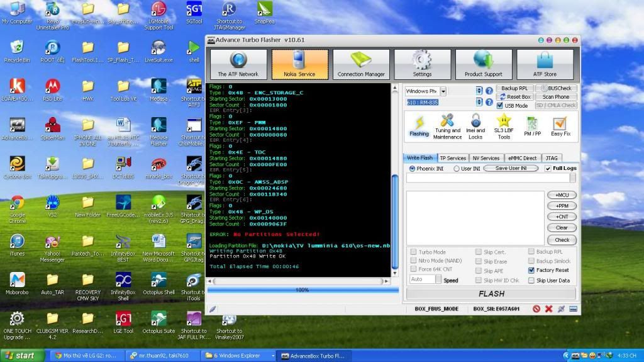Select the Nokia Service toolbar button
This screenshot has height=362, width=644.
pyautogui.click(x=300, y=64)
